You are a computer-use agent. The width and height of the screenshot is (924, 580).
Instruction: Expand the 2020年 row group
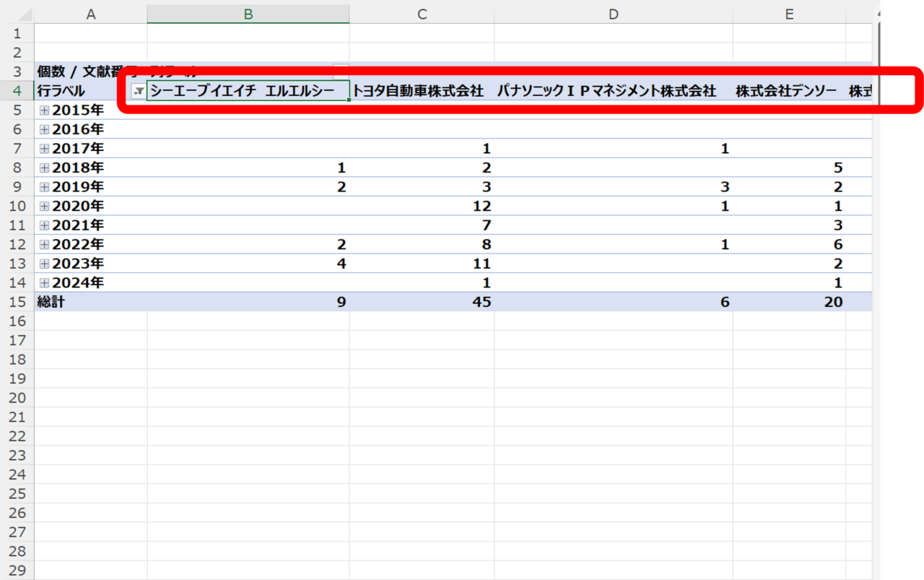pyautogui.click(x=45, y=207)
